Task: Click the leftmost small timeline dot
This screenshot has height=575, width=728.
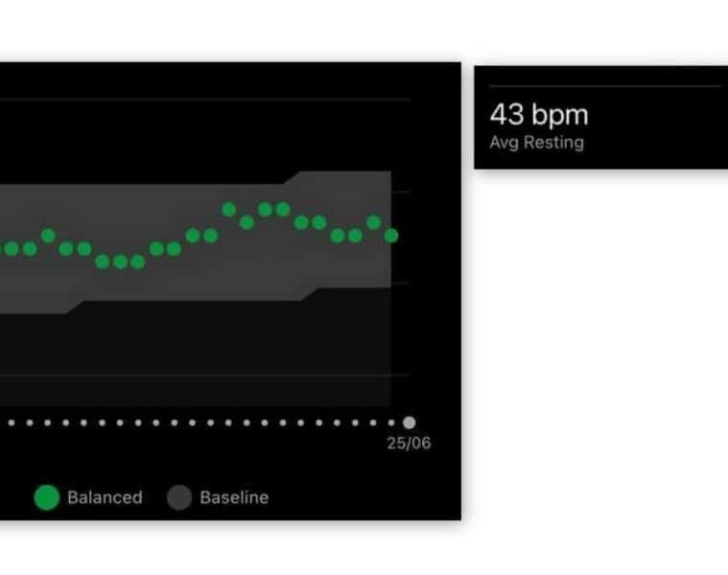Action: 12,422
